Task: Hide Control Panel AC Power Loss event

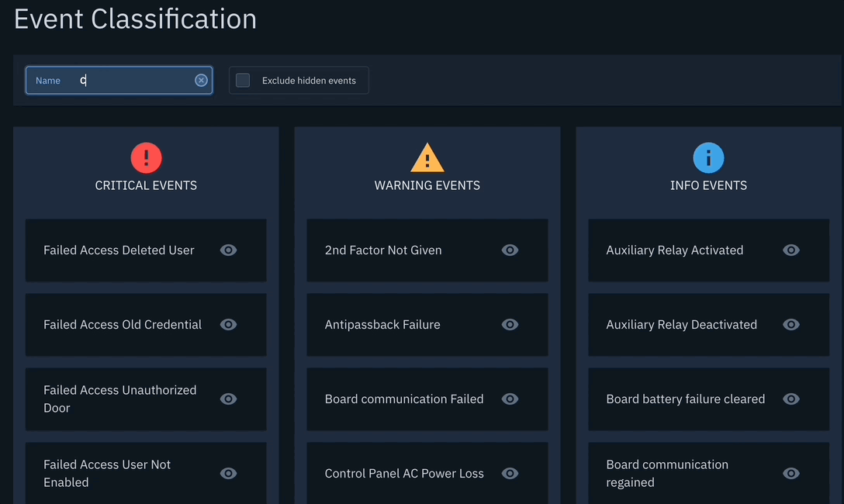Action: point(510,473)
